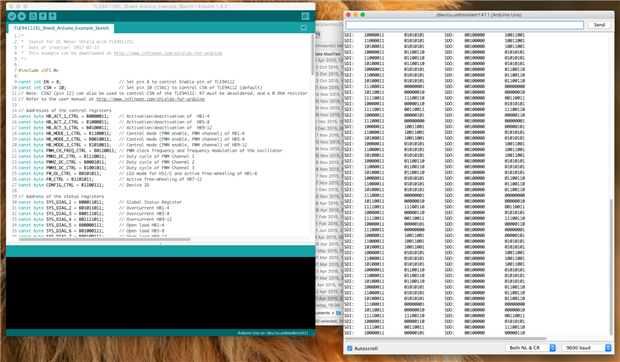
Task: Select the TLE94112EL_Shield_Arduino_Example_Sketch tab
Action: (61, 28)
